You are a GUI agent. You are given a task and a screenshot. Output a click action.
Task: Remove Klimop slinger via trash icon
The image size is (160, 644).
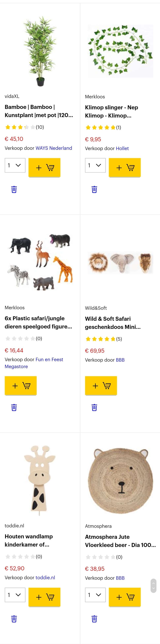click(94, 189)
